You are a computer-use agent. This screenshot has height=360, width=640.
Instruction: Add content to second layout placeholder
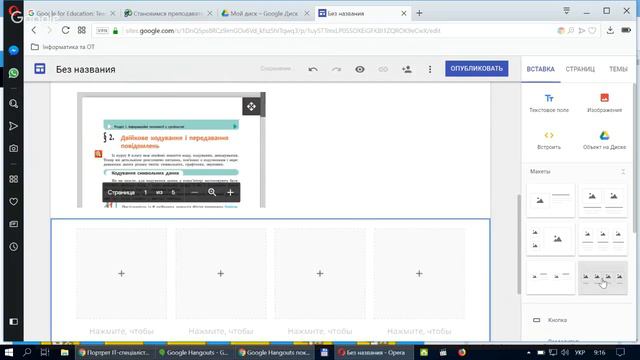[x=220, y=273]
